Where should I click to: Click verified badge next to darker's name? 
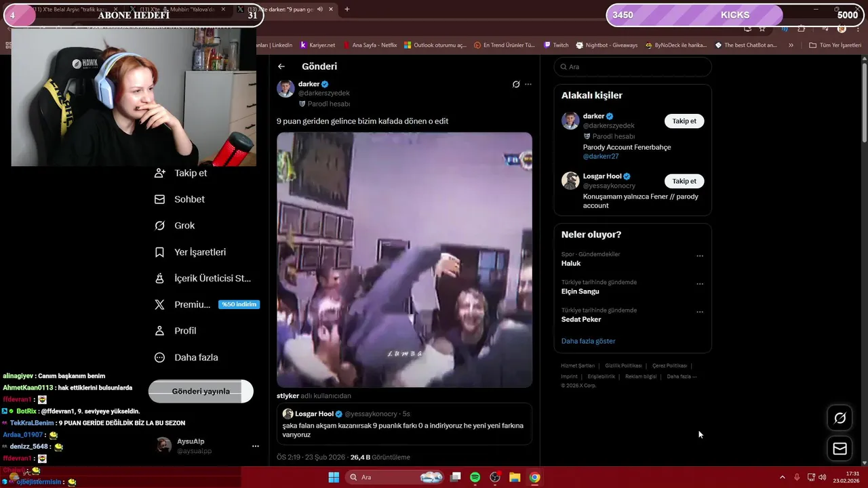point(325,84)
